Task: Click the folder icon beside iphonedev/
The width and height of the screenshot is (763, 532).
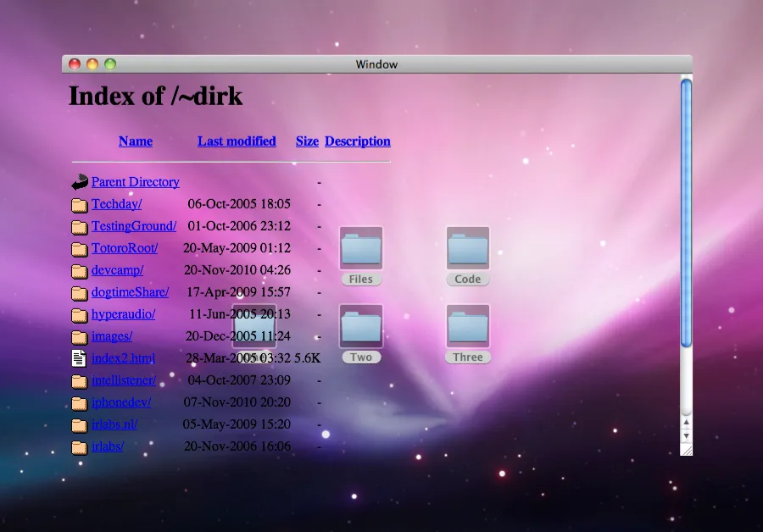Action: pos(80,403)
